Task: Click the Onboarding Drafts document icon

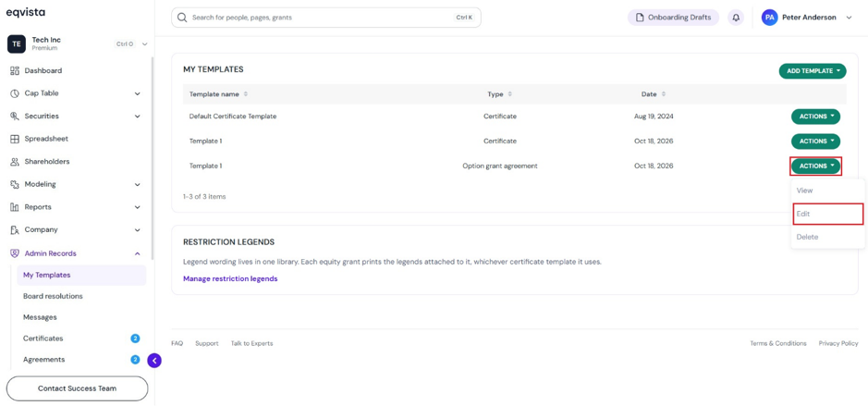Action: click(x=640, y=18)
